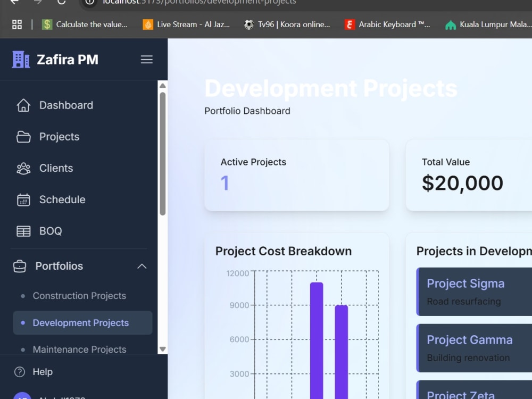Click the sidebar scrollbar thumb
532x399 pixels.
[162, 154]
